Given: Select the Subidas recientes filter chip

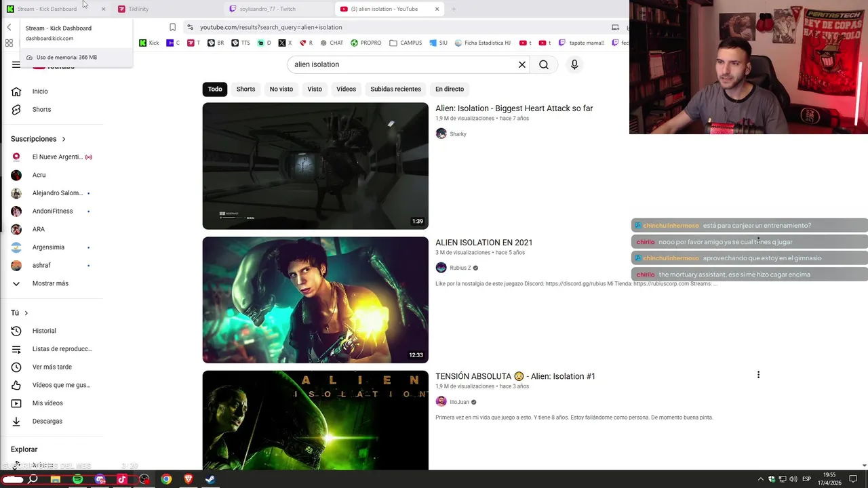Looking at the screenshot, I should click(x=395, y=89).
